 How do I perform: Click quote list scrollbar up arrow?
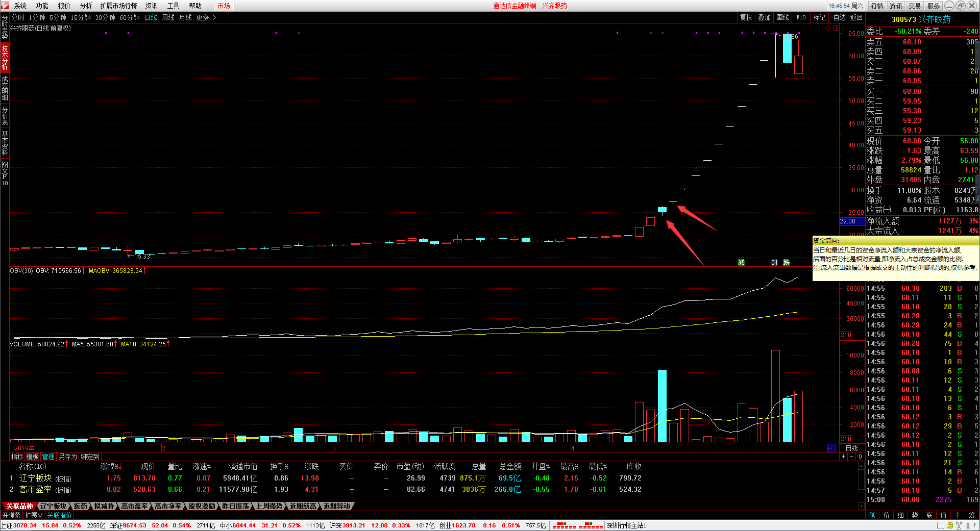click(x=861, y=465)
